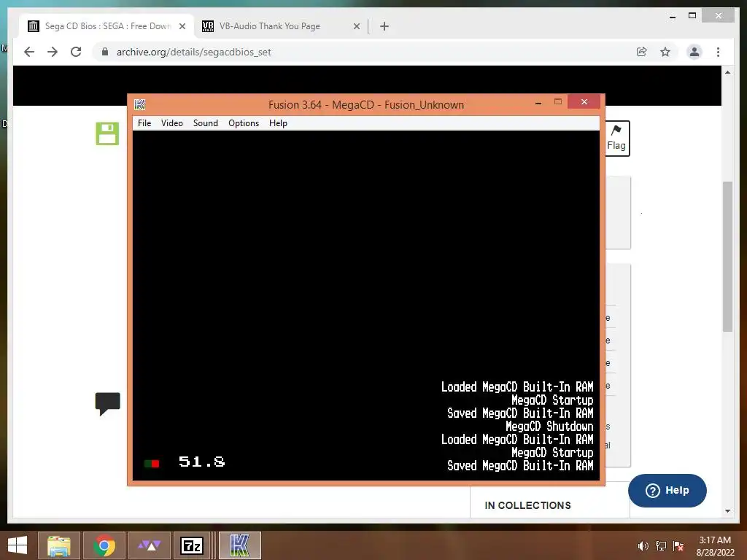
Task: Minimize the Fusion window
Action: (538, 102)
